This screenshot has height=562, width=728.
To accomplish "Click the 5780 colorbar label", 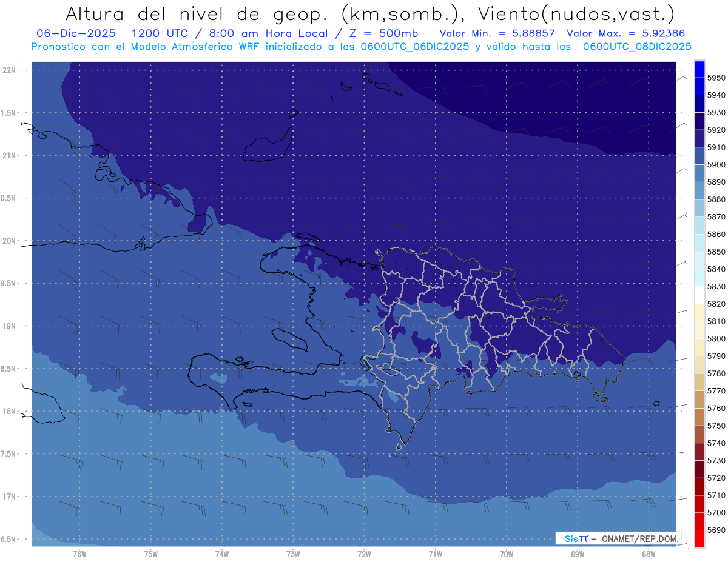I will [x=716, y=373].
